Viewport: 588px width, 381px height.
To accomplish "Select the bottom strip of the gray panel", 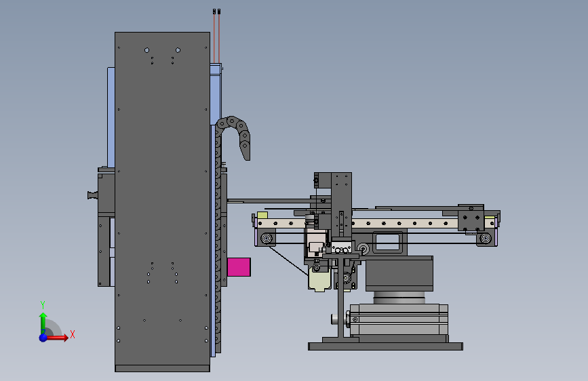I will click(x=162, y=369).
